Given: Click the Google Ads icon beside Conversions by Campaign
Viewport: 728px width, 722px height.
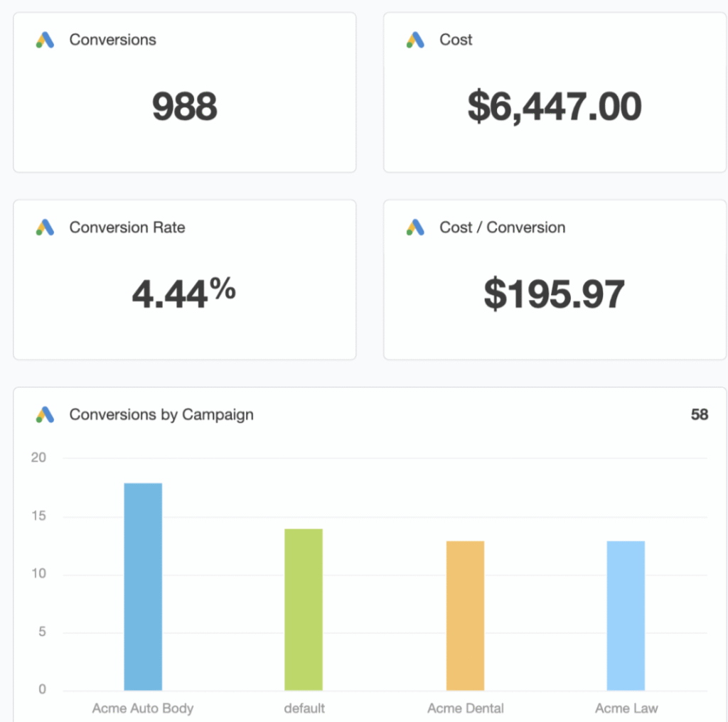Looking at the screenshot, I should point(45,415).
